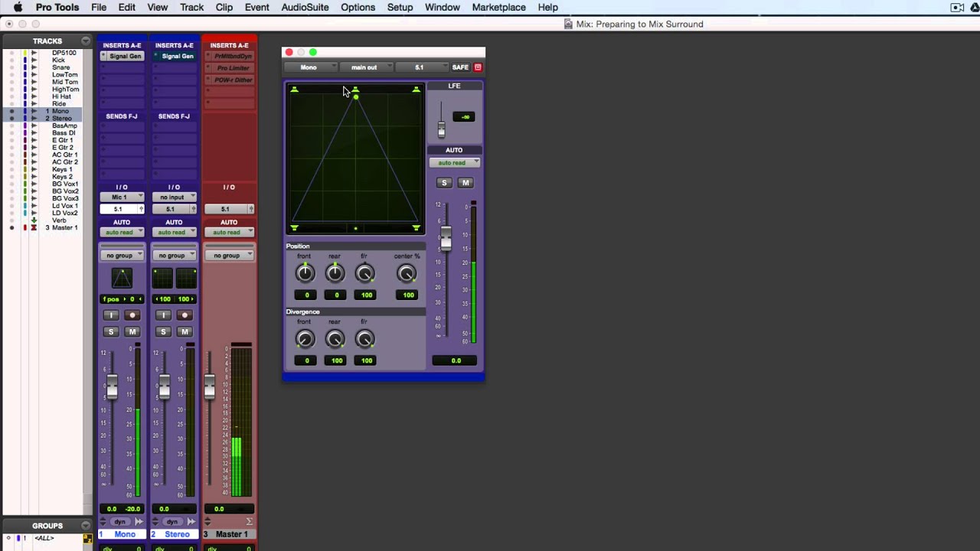Viewport: 980px width, 551px height.
Task: Click the Mono track volume fader
Action: (112, 386)
